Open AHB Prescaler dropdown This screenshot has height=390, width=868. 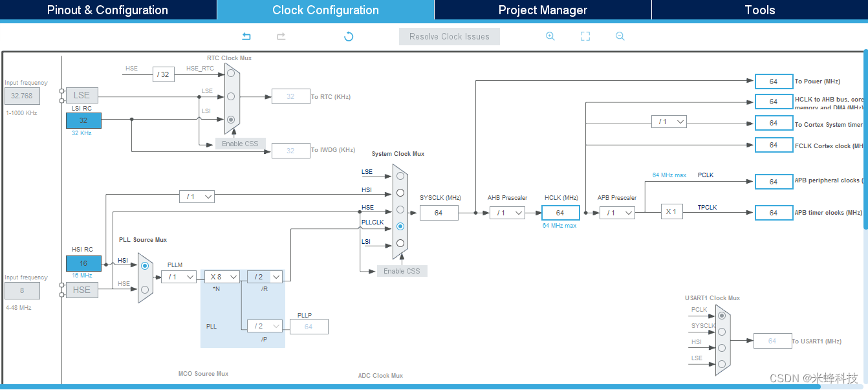click(507, 213)
